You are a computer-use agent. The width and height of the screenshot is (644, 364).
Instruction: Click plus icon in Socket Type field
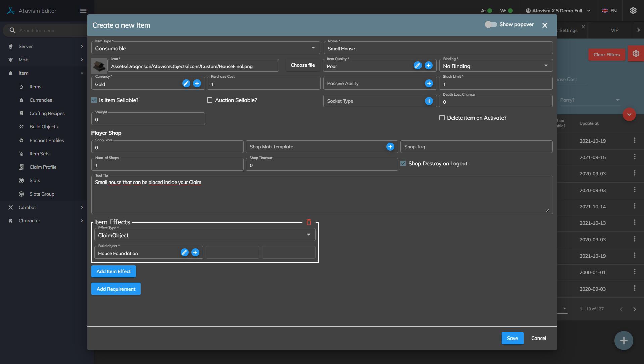pyautogui.click(x=429, y=101)
